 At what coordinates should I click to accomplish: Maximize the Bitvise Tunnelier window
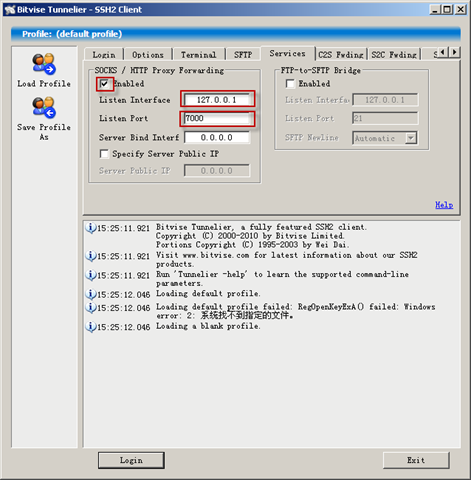(447, 9)
